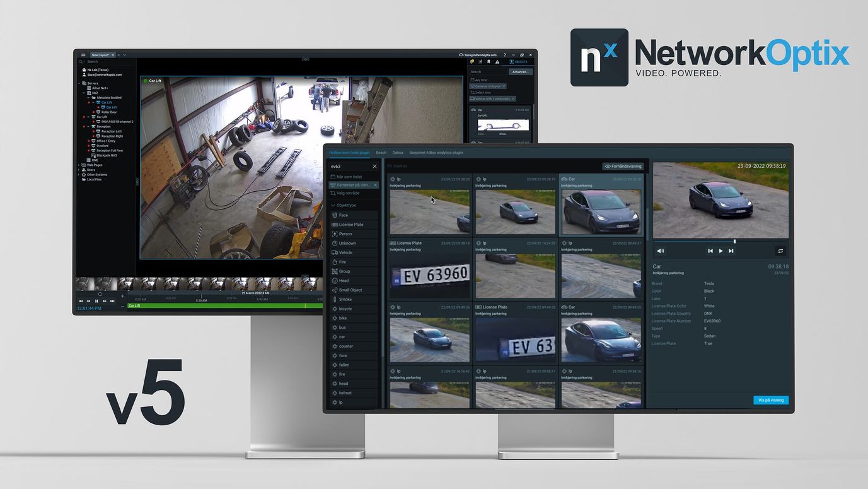Open help question mark icon in Nx titlebar
The image size is (868, 489).
pyautogui.click(x=504, y=55)
